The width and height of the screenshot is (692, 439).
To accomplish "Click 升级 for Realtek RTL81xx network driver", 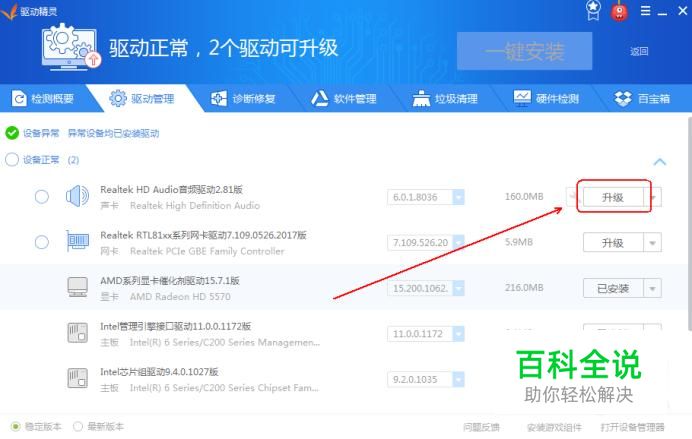I will tap(613, 243).
